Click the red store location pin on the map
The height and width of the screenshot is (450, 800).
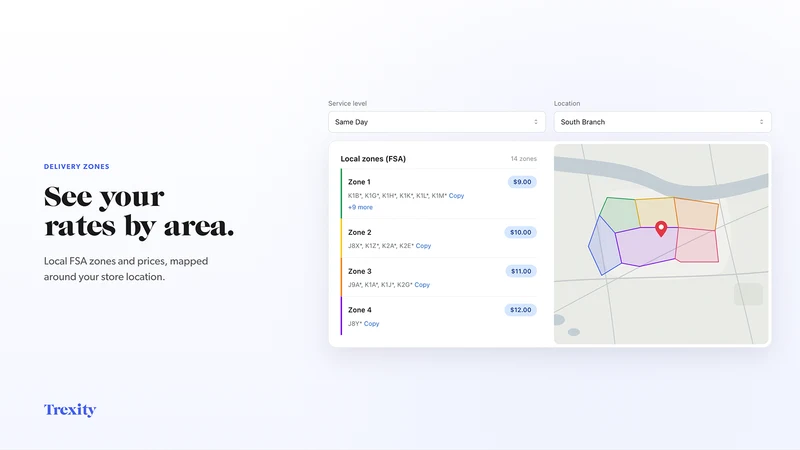[x=661, y=228]
